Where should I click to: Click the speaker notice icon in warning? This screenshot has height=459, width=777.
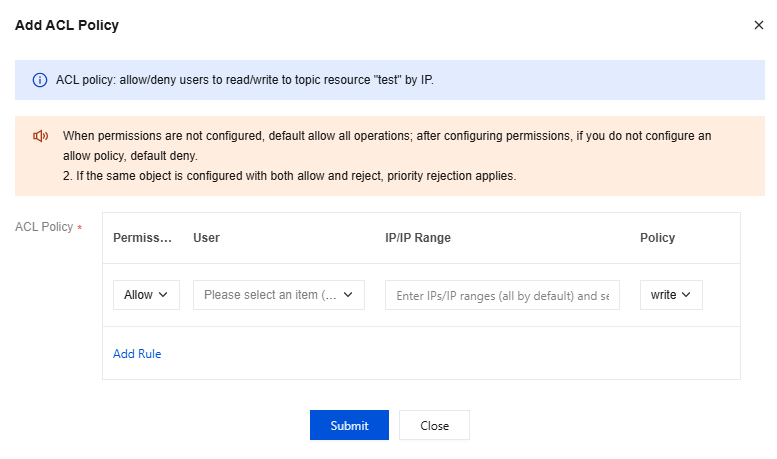click(x=40, y=136)
